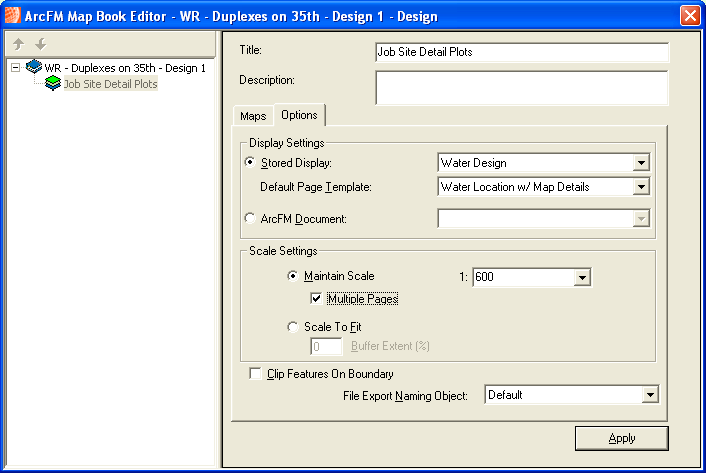The height and width of the screenshot is (473, 706).
Task: Click the Apply button
Action: click(621, 438)
